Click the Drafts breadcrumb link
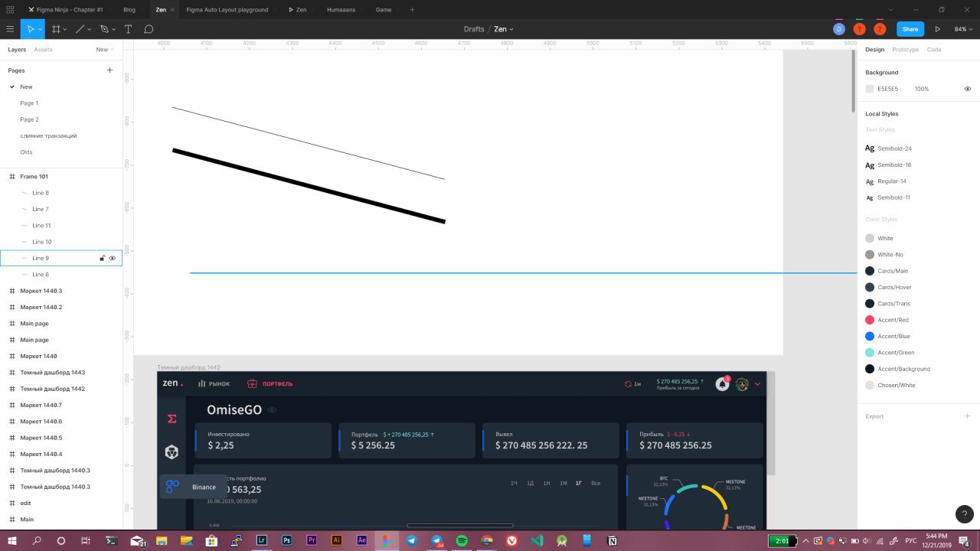 click(x=474, y=29)
